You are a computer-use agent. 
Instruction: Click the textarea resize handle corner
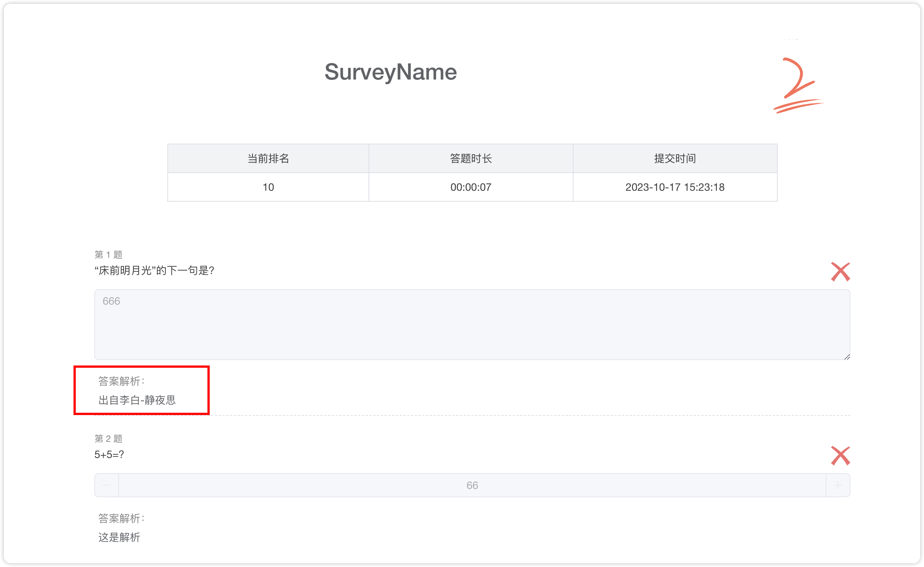847,357
